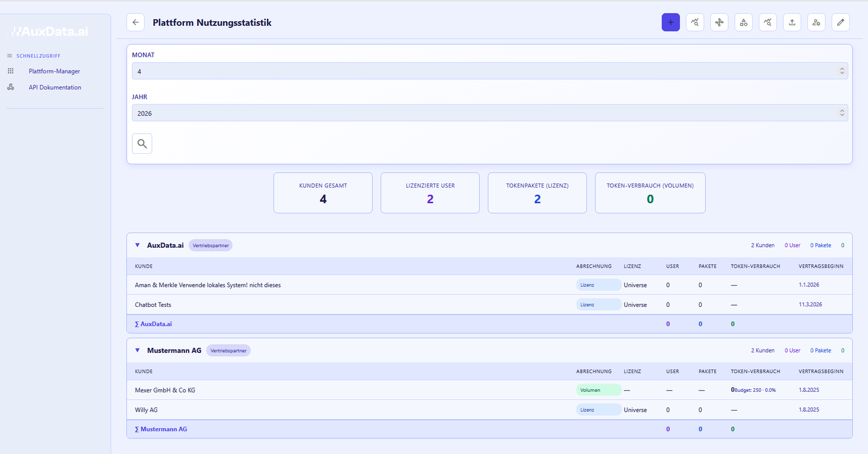Select customer row 'Chatbot Tests'
Image resolution: width=868 pixels, height=454 pixels.
pyautogui.click(x=489, y=304)
